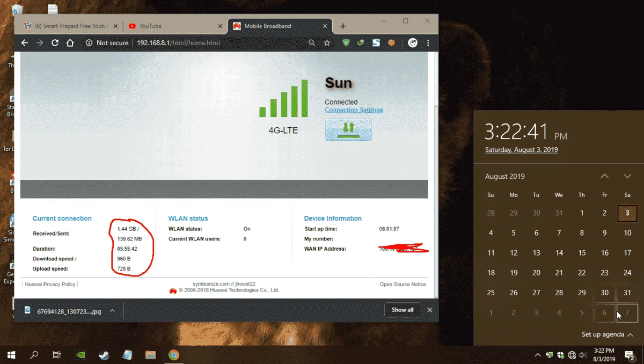Select August 21 in the calendar
This screenshot has width=644, height=364.
[x=559, y=273]
